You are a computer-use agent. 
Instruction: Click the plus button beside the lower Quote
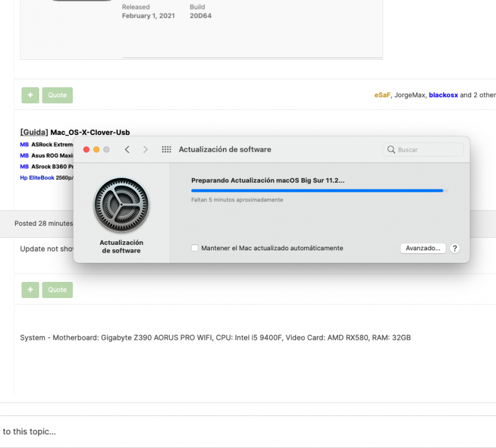click(30, 290)
